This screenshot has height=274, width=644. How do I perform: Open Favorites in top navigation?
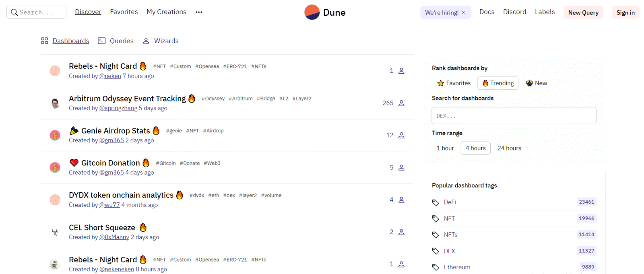click(x=124, y=12)
